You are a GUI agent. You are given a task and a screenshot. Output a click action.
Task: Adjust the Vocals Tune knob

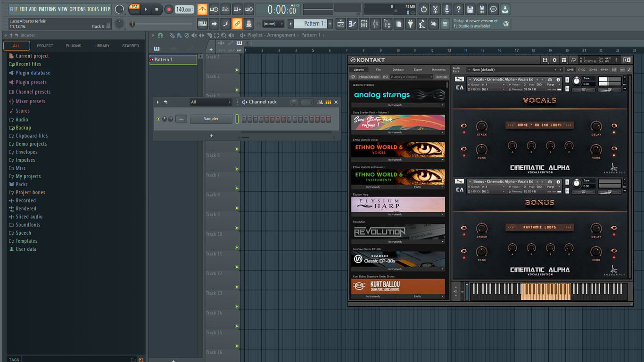576,81
